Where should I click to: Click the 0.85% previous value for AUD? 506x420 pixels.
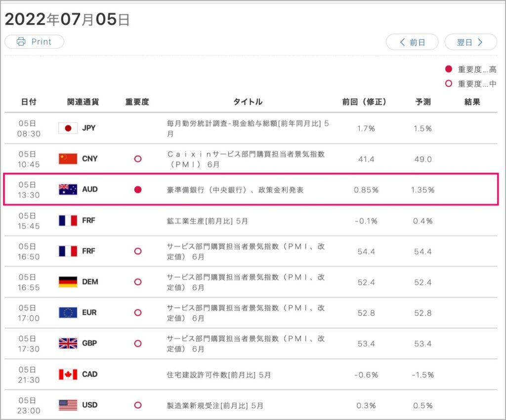pos(366,190)
